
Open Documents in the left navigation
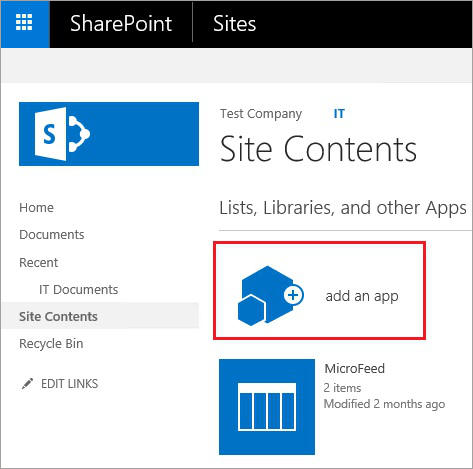coord(52,235)
